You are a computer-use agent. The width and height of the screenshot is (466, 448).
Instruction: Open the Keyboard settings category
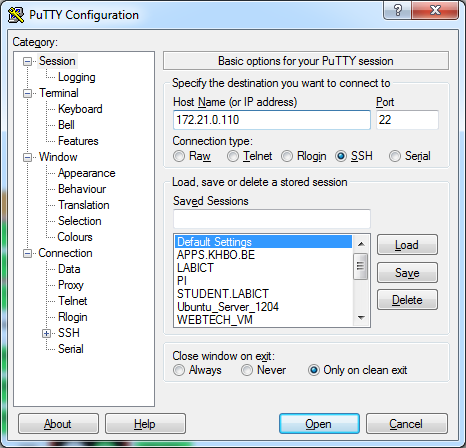80,109
